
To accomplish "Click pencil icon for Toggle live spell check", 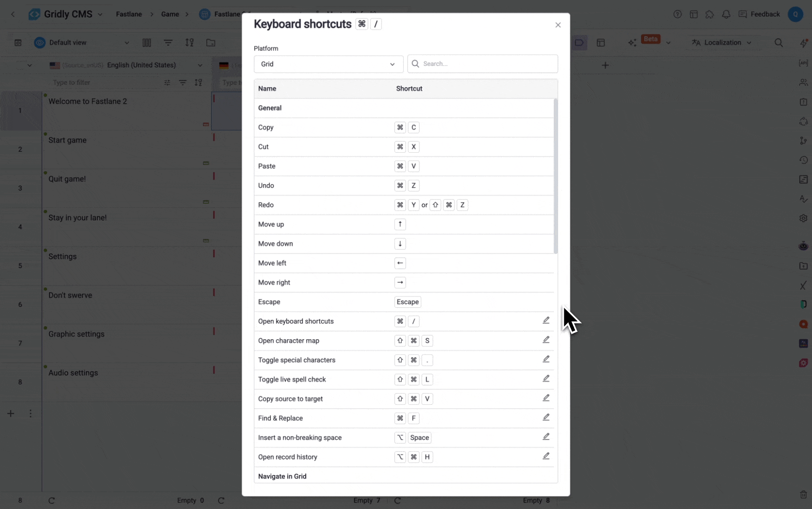I will point(546,378).
